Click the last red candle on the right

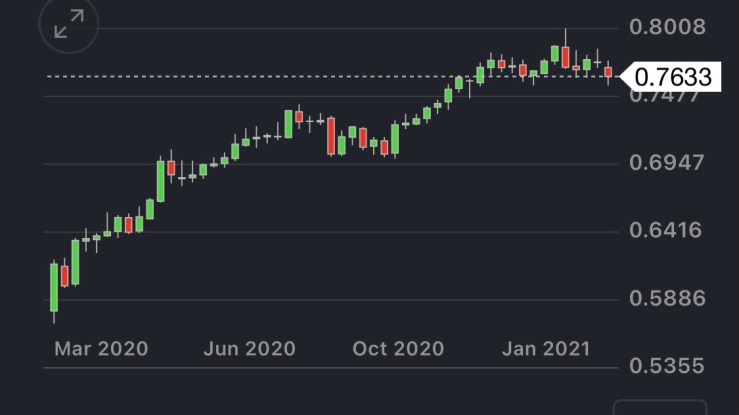click(608, 71)
